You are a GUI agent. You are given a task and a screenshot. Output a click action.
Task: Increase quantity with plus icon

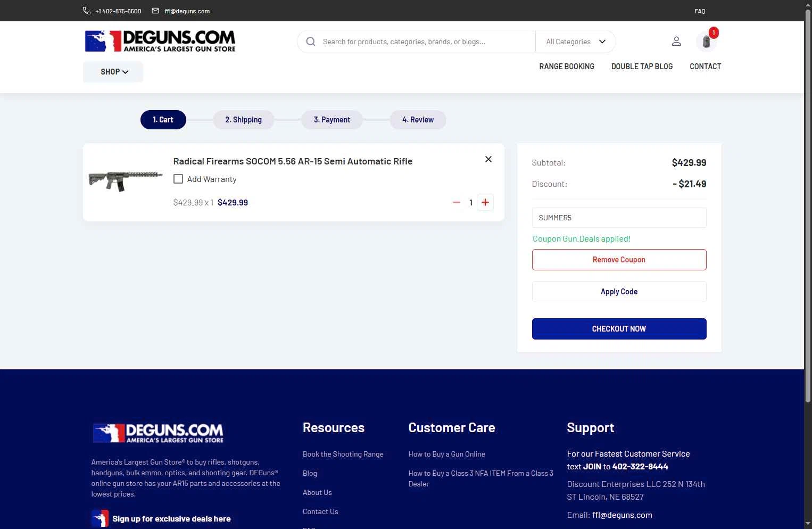pos(485,202)
